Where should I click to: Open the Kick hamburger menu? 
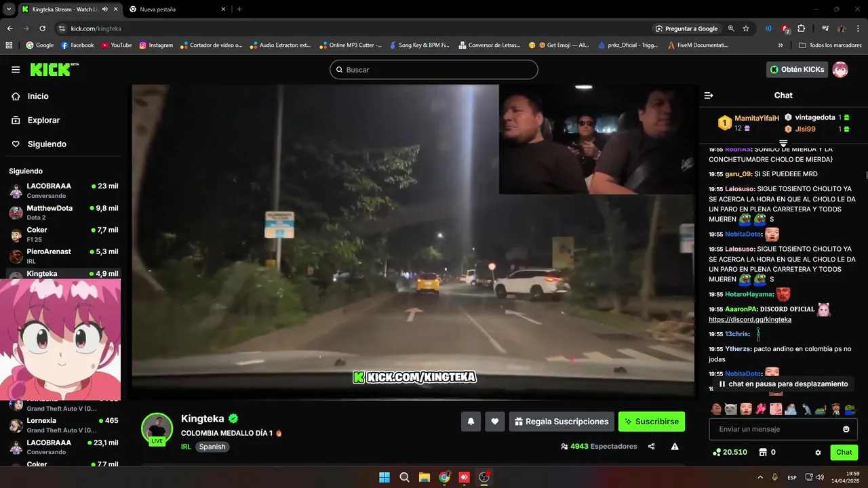coord(16,70)
